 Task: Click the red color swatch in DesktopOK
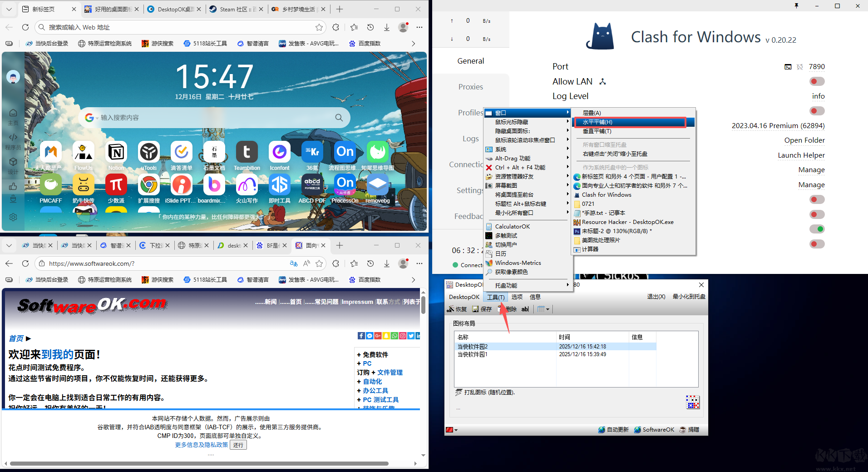450,430
